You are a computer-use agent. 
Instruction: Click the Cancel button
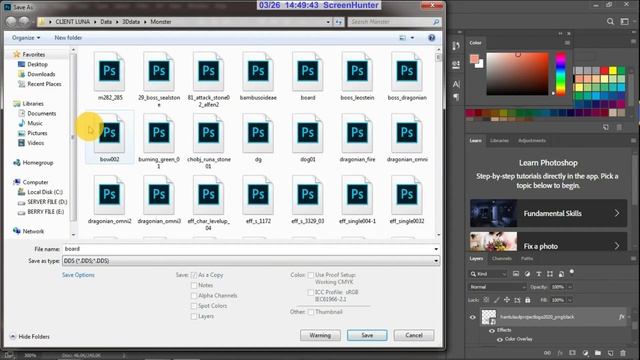point(414,335)
